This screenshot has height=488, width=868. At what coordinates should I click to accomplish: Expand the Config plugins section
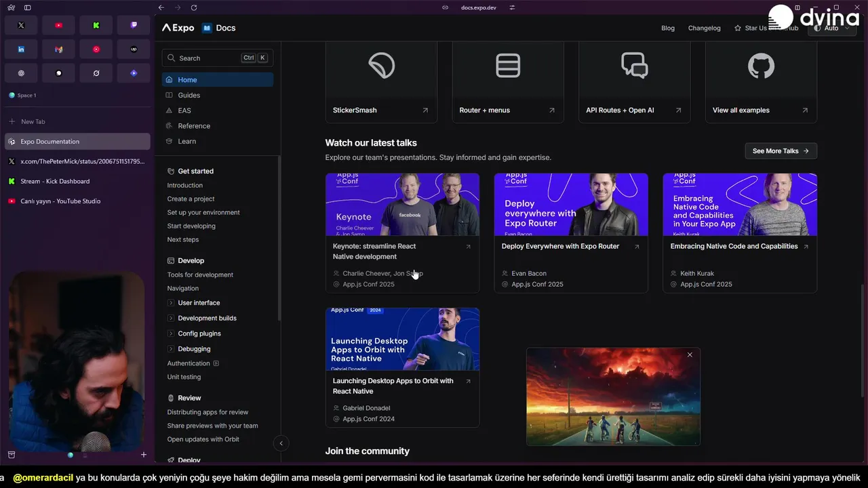point(194,333)
